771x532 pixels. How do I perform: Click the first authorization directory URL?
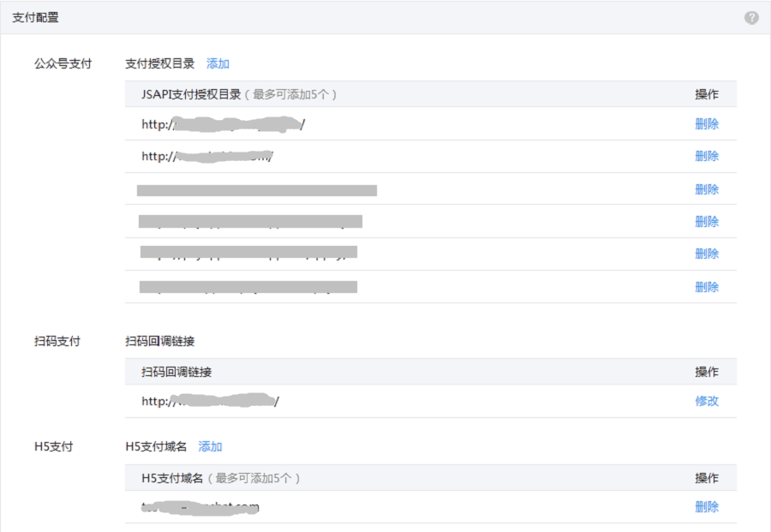224,124
